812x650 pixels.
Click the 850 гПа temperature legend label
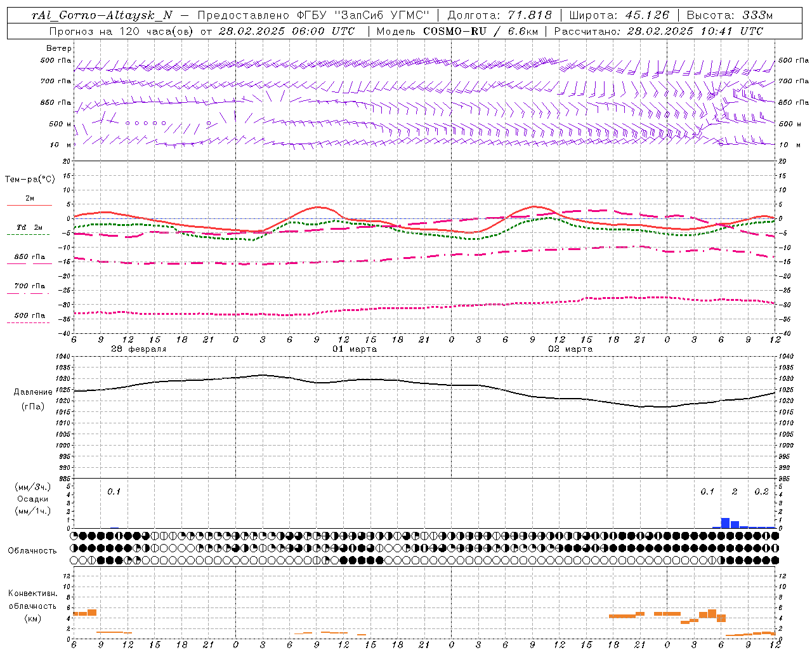coord(30,257)
